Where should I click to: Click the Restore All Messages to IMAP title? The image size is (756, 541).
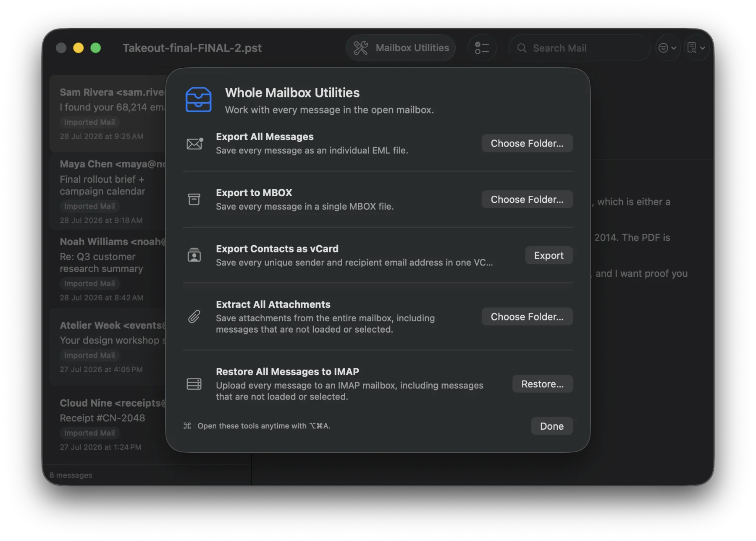[x=287, y=372]
